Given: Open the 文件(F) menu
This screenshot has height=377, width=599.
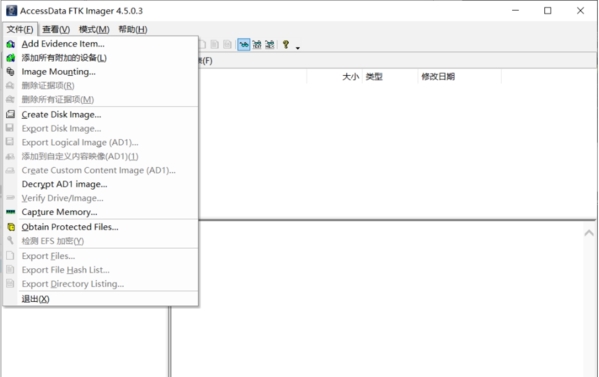Looking at the screenshot, I should pyautogui.click(x=20, y=29).
